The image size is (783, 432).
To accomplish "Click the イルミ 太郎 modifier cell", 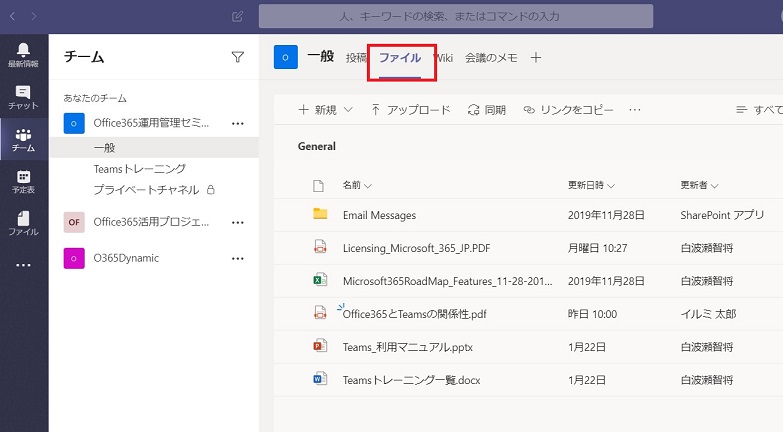I will point(708,314).
